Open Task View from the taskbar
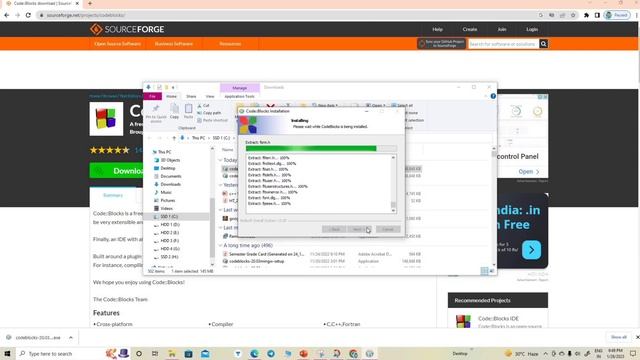Screen dimensions: 640x360 [155, 353]
